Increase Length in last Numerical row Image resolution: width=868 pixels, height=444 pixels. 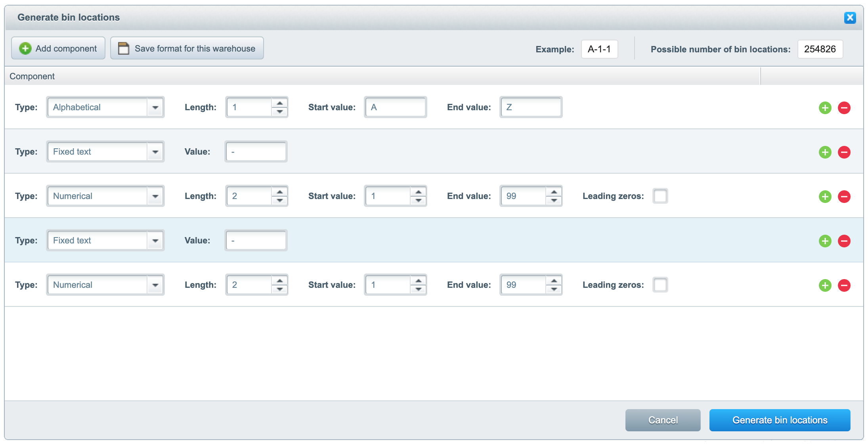pyautogui.click(x=279, y=281)
